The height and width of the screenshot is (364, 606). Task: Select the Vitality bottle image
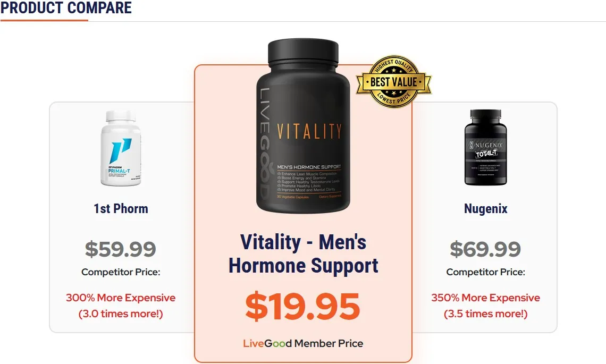pos(303,126)
